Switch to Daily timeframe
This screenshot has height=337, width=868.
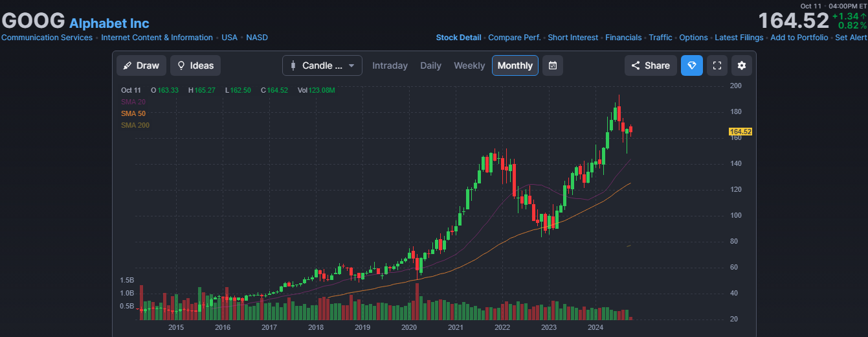pyautogui.click(x=430, y=65)
